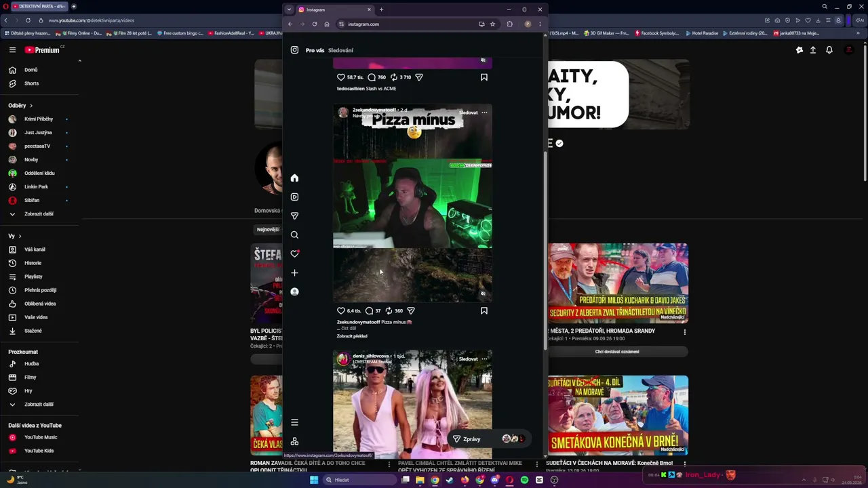
Task: Open Instagram profile avatar in sidebar
Action: (294, 292)
